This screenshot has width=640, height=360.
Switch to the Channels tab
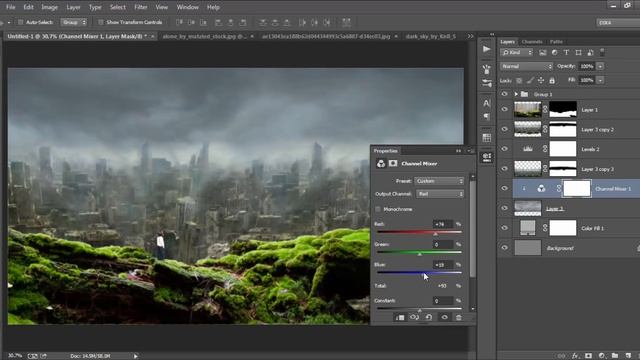click(532, 42)
